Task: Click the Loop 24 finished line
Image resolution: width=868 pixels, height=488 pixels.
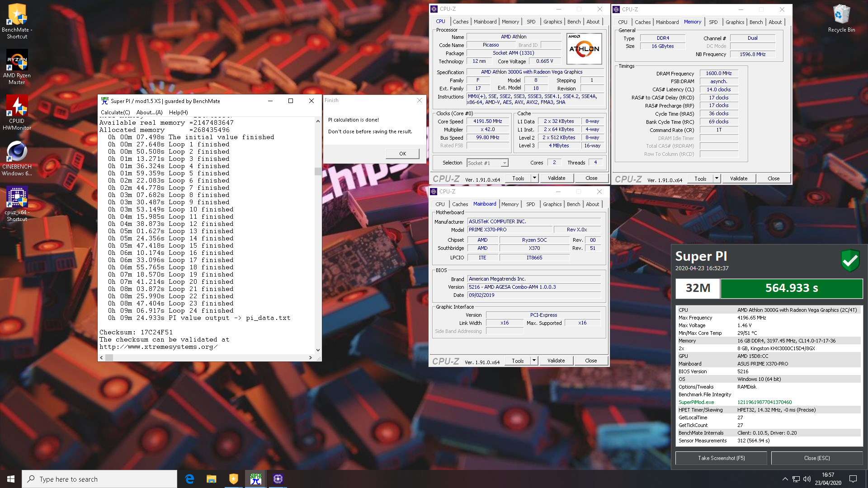Action: [x=170, y=310]
